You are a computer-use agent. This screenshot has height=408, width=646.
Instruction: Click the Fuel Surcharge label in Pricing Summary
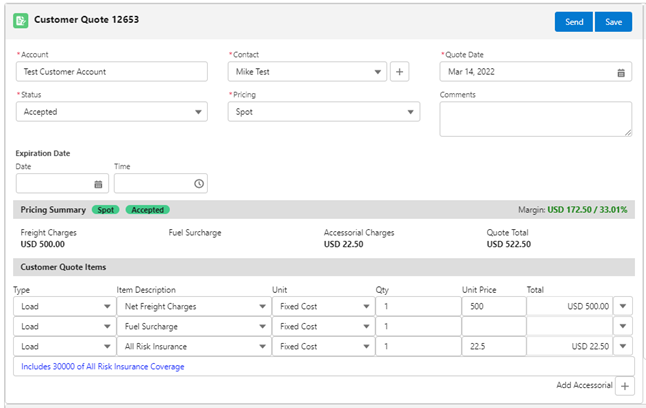195,232
